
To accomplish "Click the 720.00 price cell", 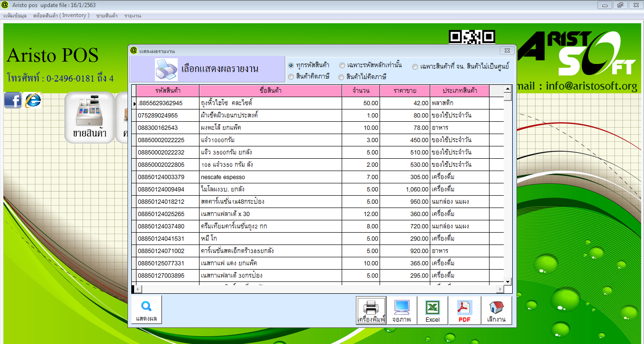I will [x=405, y=226].
